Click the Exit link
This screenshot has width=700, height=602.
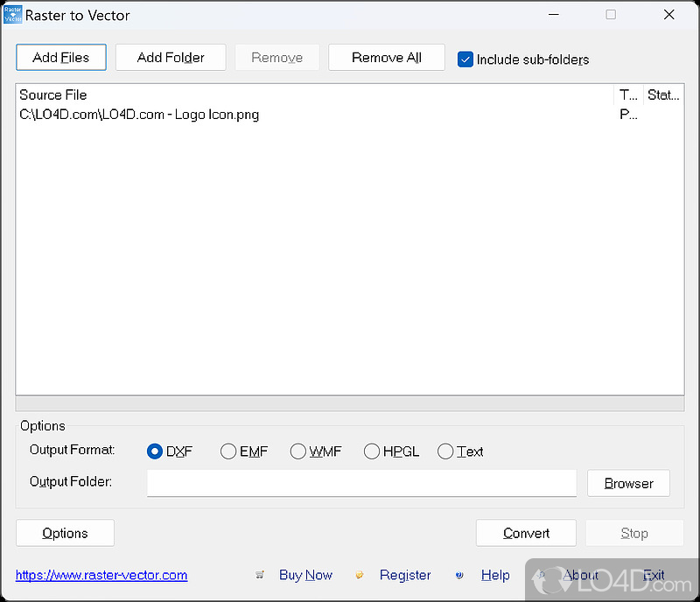pyautogui.click(x=654, y=575)
